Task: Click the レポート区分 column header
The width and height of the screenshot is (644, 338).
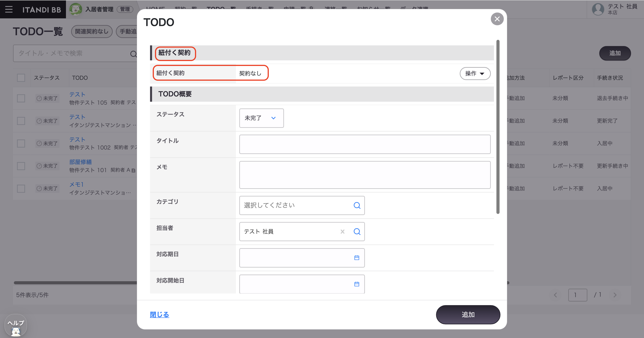Action: coord(568,78)
